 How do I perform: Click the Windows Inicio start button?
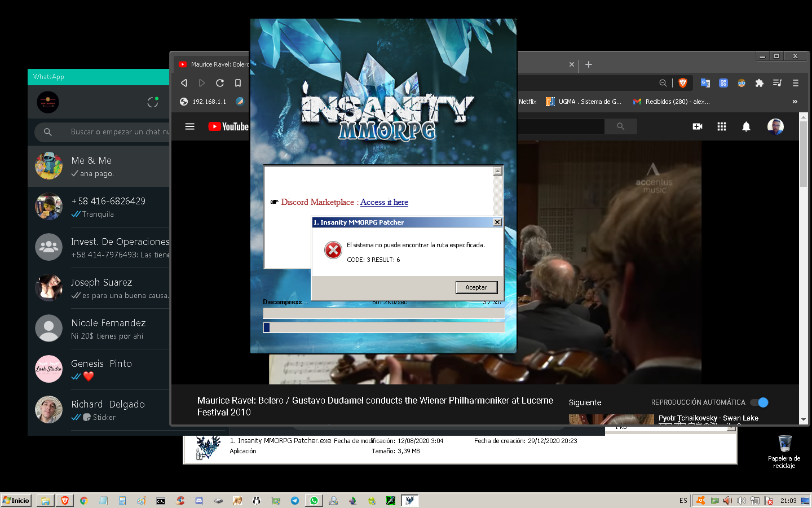coord(16,501)
